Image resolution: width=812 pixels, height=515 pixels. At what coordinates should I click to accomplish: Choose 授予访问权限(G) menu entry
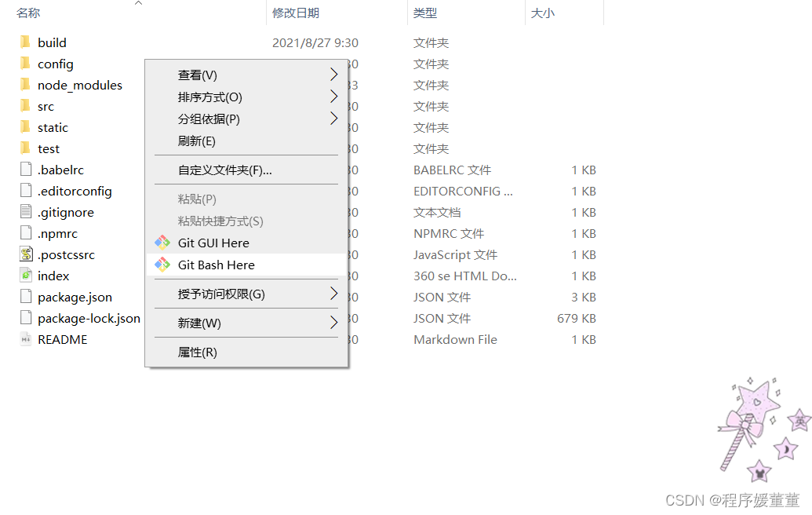point(246,294)
